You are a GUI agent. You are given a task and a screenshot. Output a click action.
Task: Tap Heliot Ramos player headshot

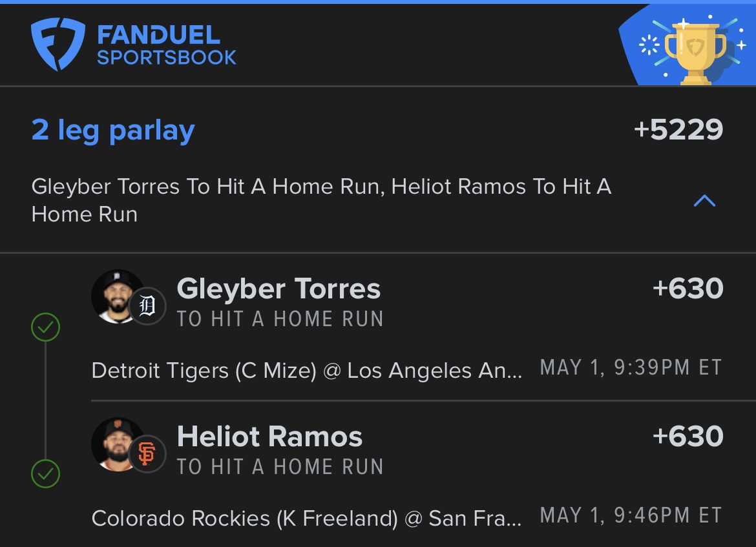tap(116, 444)
